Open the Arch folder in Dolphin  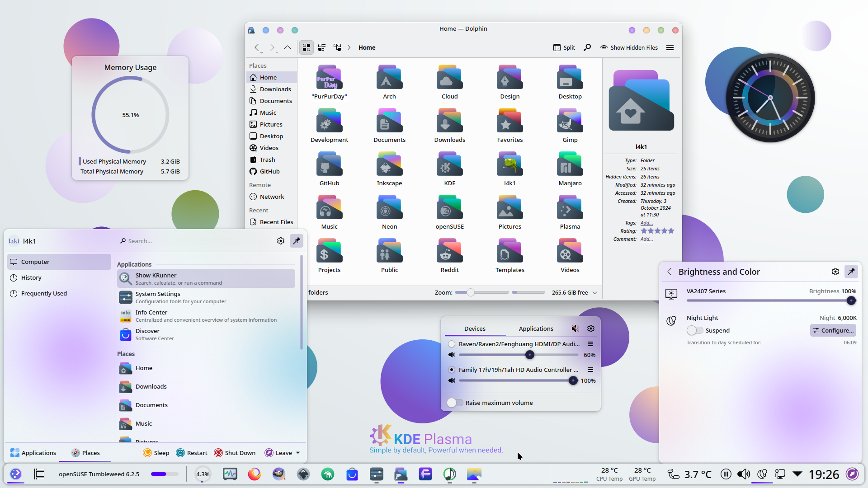389,82
